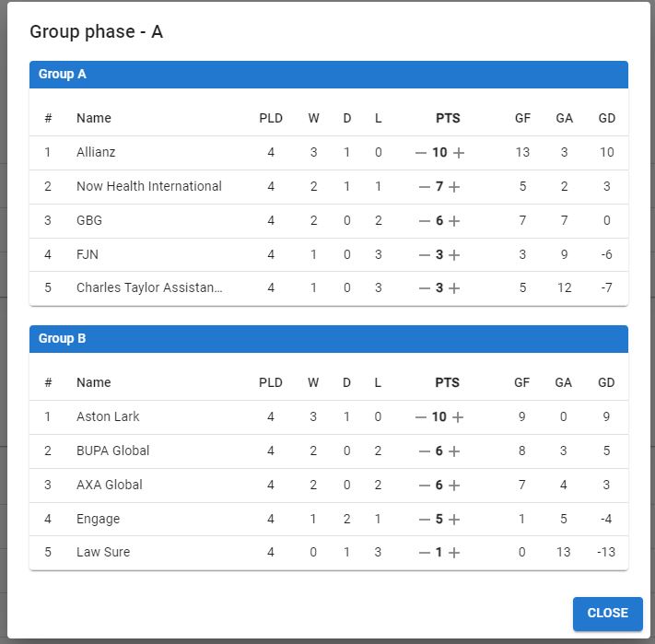Subtract a point from GBG
The width and height of the screenshot is (655, 644).
[425, 221]
